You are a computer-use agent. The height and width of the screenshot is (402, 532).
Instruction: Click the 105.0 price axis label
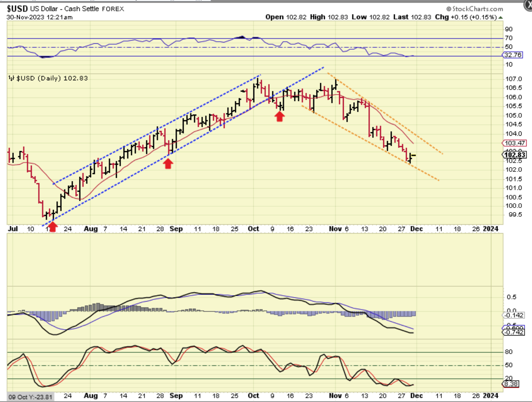514,116
